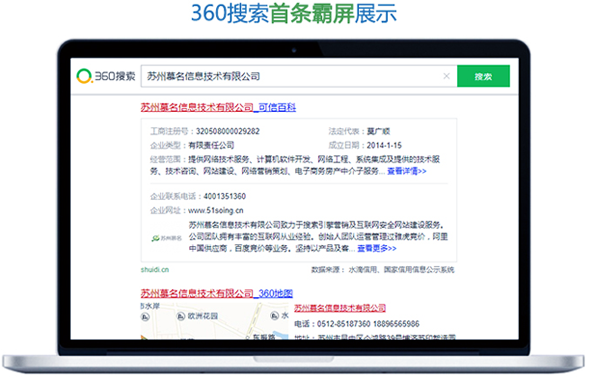Click the 苏州慕名 company logo thumbnail

tap(166, 238)
